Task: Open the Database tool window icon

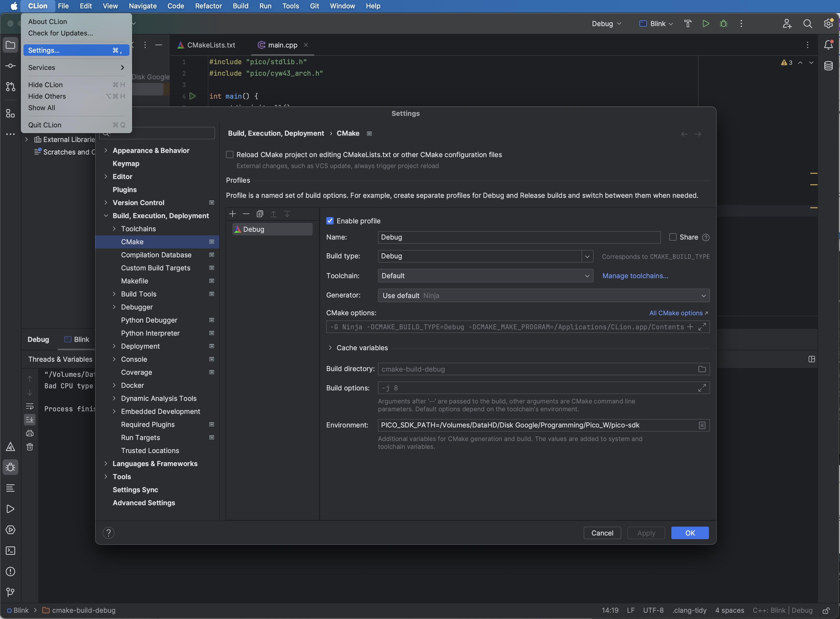Action: point(828,66)
